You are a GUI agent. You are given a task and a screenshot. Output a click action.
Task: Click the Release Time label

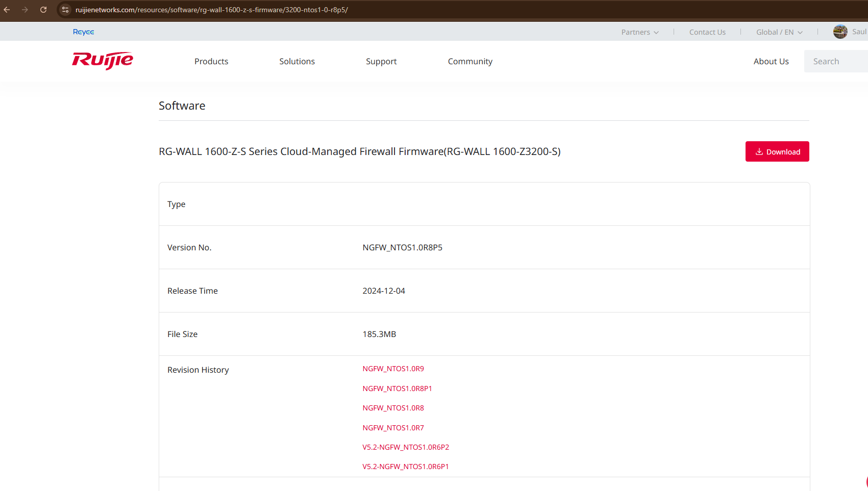click(192, 291)
